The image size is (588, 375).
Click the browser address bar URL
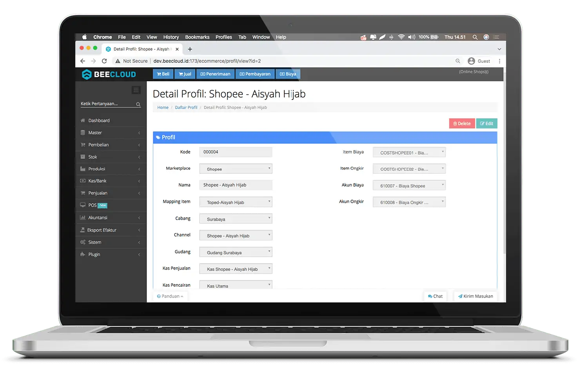click(x=207, y=61)
